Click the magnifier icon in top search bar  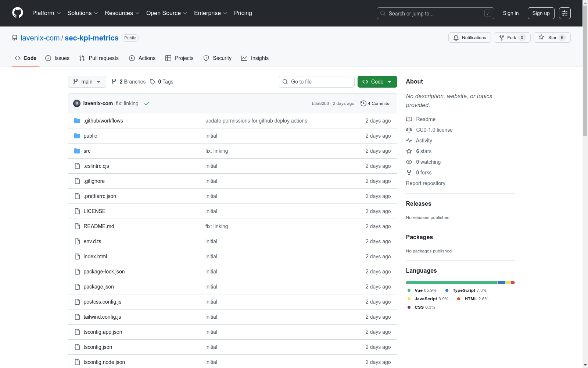383,13
